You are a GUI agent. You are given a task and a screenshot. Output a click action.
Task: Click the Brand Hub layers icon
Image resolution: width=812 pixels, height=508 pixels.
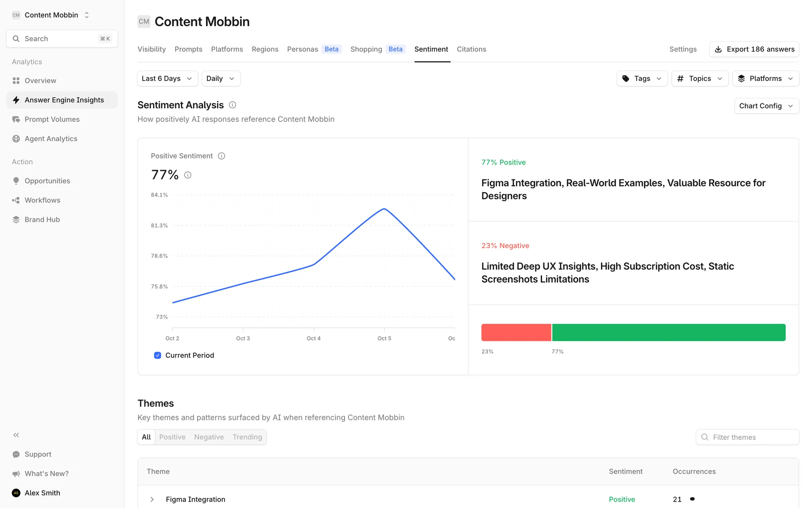16,220
